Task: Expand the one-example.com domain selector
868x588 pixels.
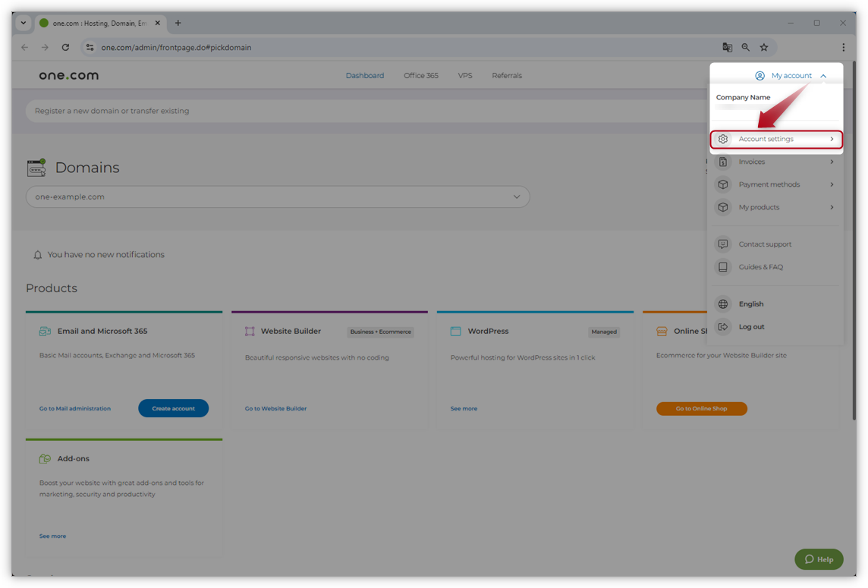Action: (517, 196)
